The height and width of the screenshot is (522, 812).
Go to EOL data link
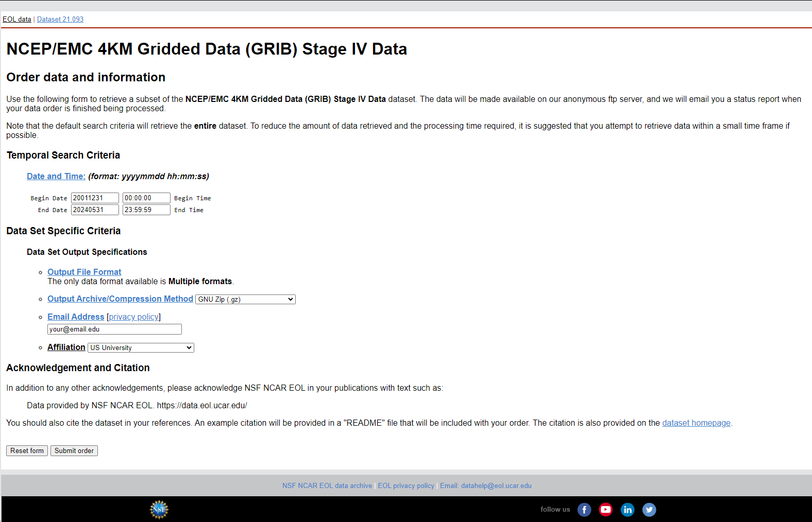coord(17,19)
